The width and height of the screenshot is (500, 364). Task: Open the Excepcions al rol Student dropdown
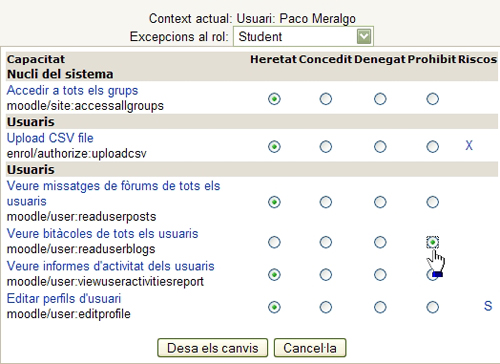303,36
